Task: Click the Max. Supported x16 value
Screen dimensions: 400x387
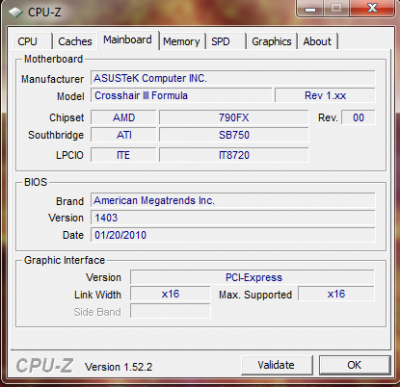Action: point(336,294)
